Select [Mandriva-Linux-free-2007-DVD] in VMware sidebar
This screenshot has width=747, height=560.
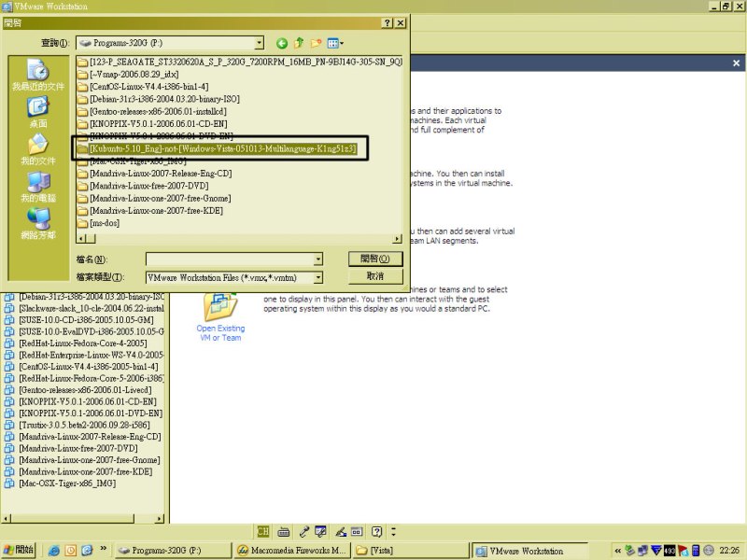(78, 449)
